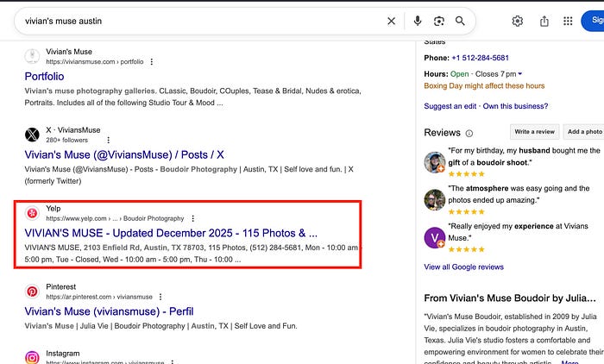604x364 pixels.
Task: Open the VIVIAN'S MUSE Yelp result title
Action: 171,233
